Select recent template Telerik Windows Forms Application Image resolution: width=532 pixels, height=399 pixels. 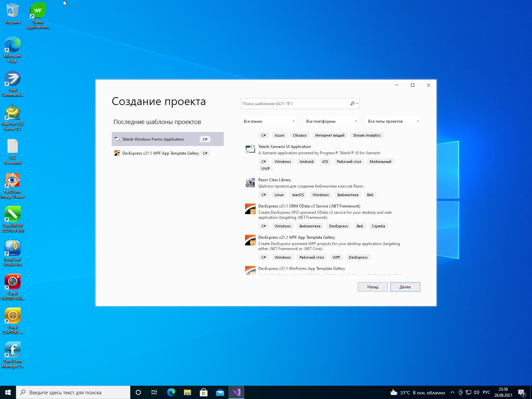click(168, 139)
